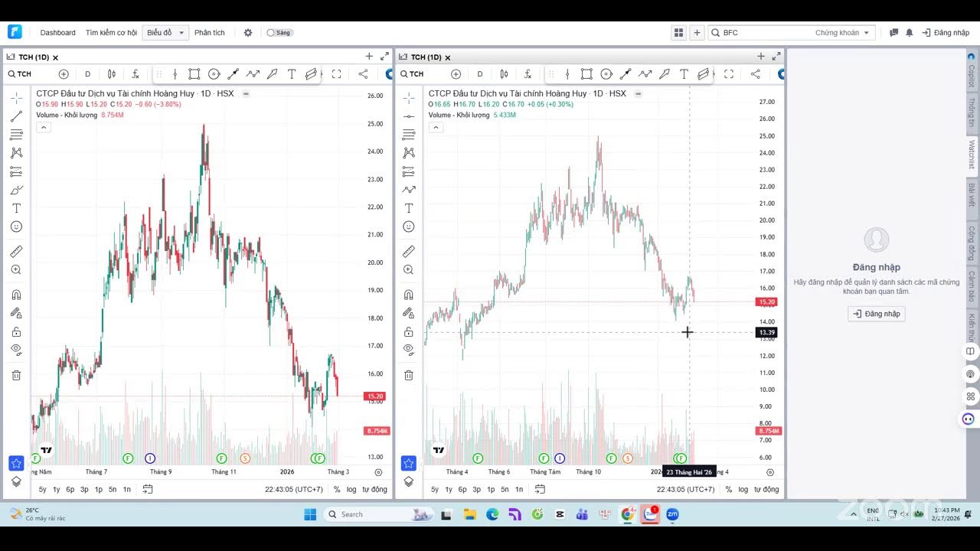980x551 pixels.
Task: Add compare symbol in left chart toolbar
Action: click(64, 74)
